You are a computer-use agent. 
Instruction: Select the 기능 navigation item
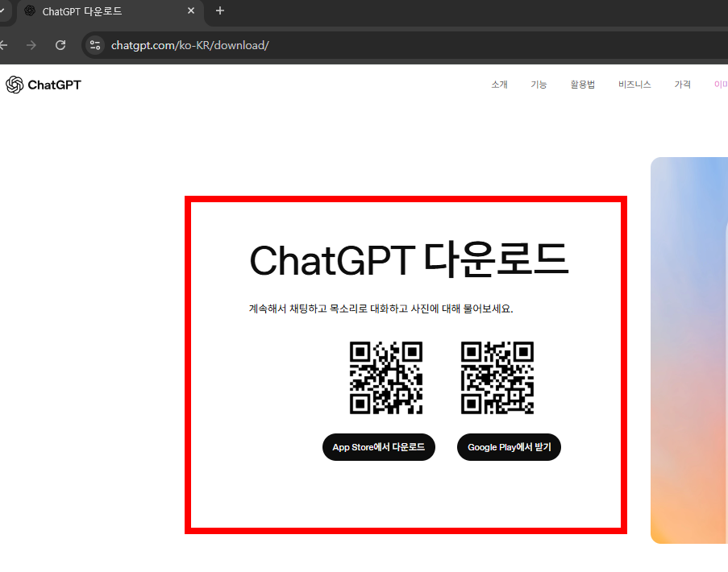pyautogui.click(x=539, y=84)
